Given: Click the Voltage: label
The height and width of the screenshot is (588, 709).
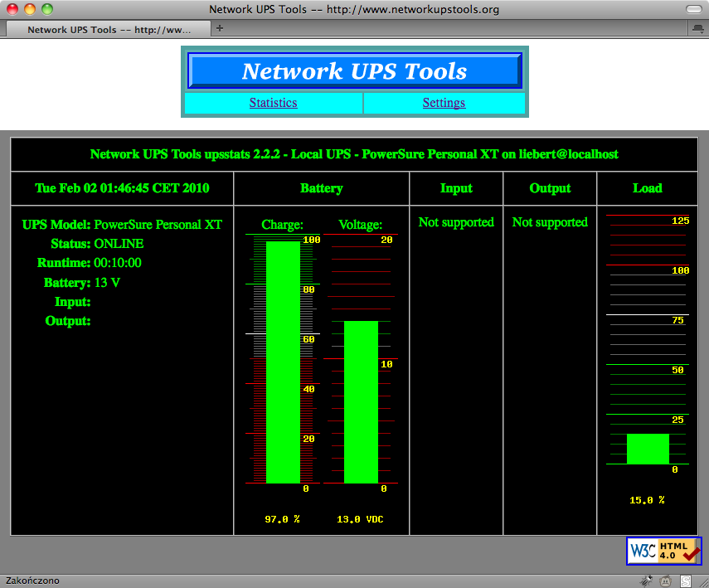Looking at the screenshot, I should (x=361, y=225).
